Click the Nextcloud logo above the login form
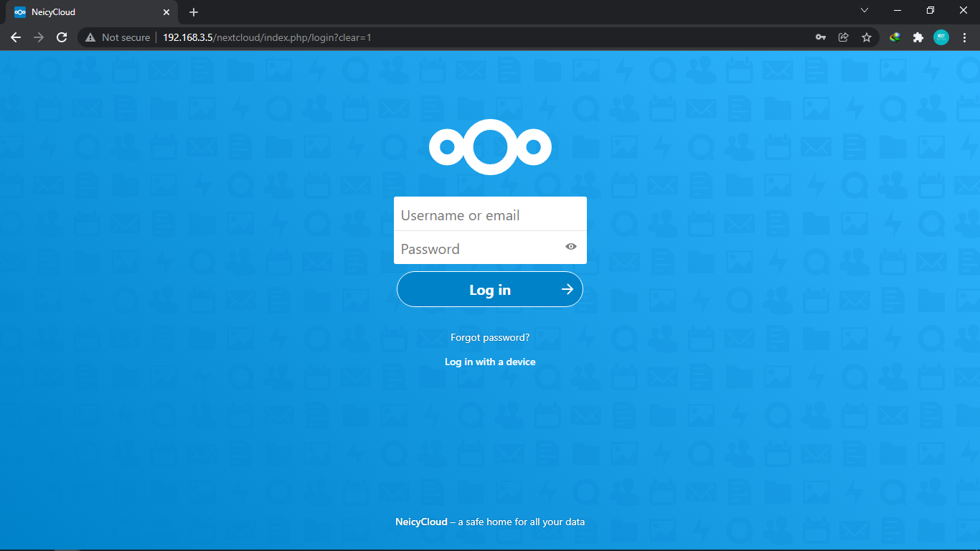The width and height of the screenshot is (980, 551). tap(490, 147)
